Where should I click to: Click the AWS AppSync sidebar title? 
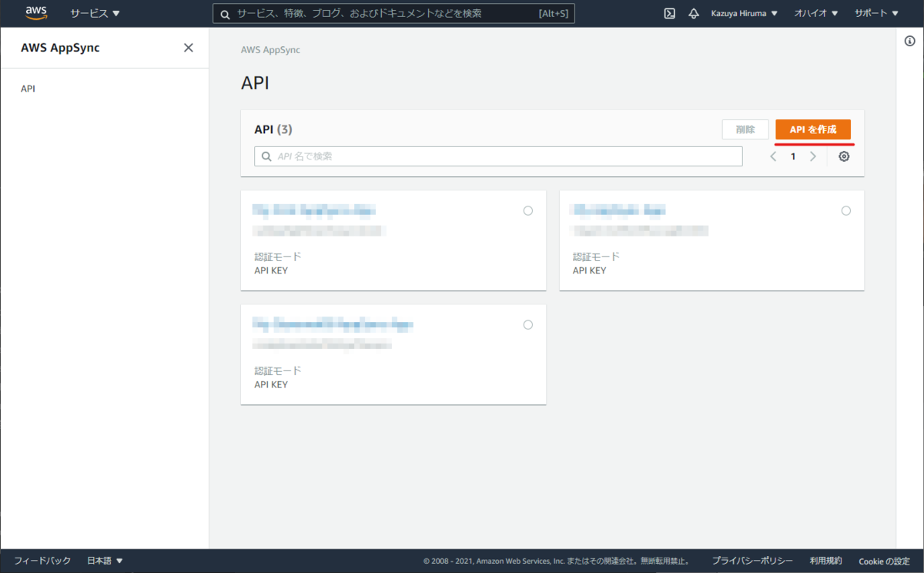click(x=60, y=48)
